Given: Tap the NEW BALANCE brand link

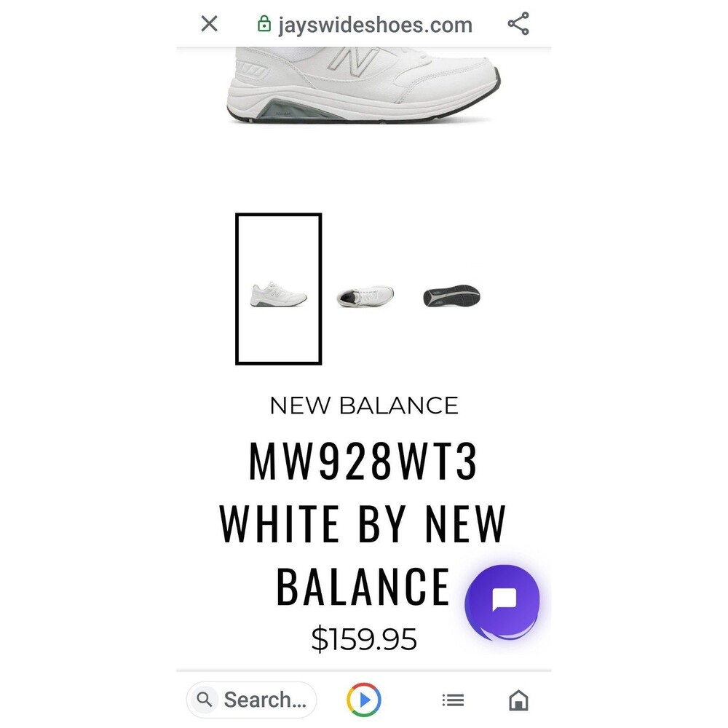Looking at the screenshot, I should [364, 405].
